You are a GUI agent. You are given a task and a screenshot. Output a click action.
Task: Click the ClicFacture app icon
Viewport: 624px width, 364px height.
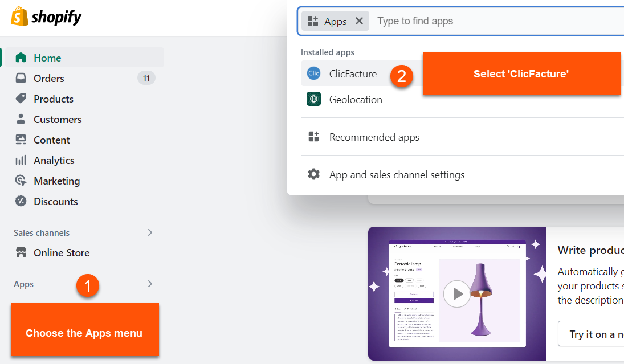[x=313, y=73]
